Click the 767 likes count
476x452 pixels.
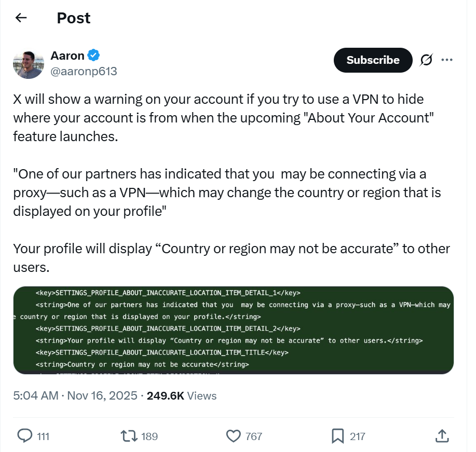(254, 436)
